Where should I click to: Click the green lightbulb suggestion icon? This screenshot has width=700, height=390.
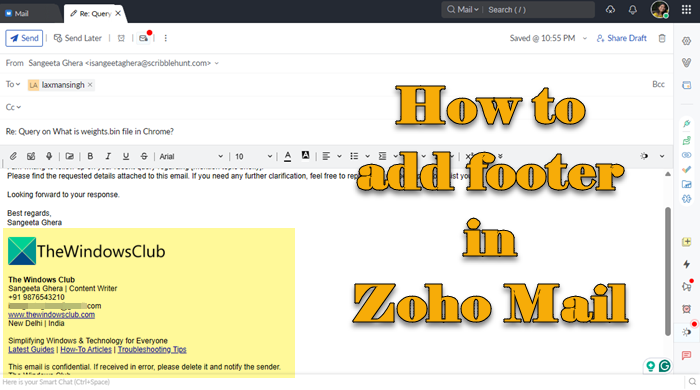[x=650, y=366]
